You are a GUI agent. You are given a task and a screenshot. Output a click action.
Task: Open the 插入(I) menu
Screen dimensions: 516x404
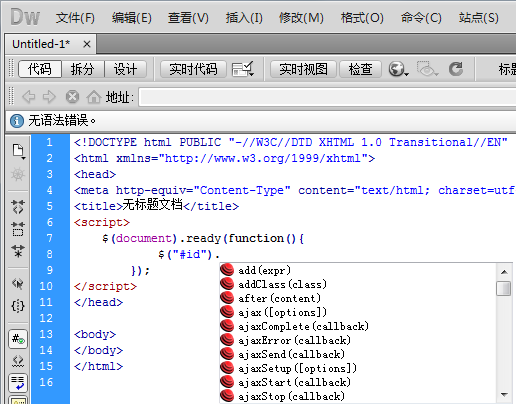click(x=244, y=18)
